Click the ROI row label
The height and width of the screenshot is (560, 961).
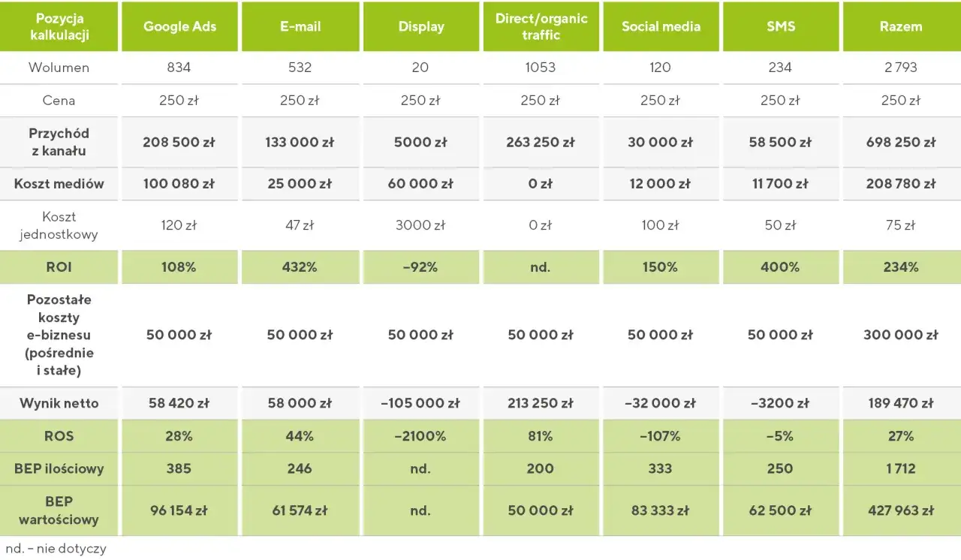[x=59, y=267]
